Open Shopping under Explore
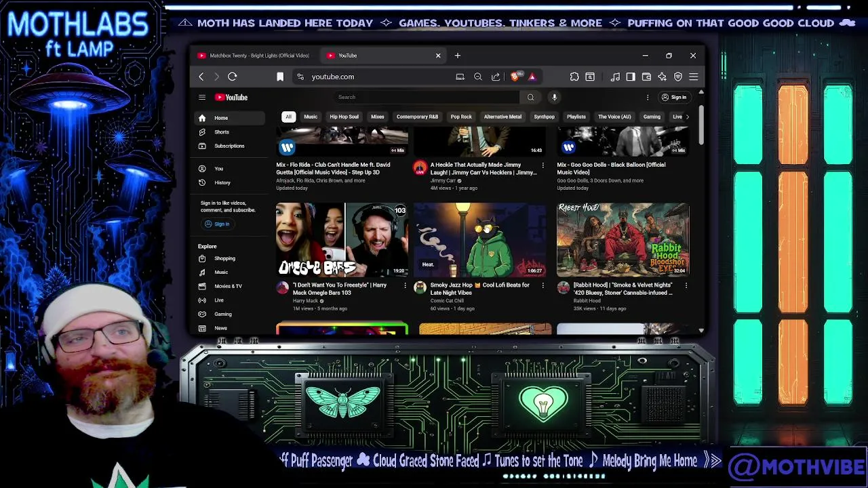Image resolution: width=868 pixels, height=488 pixels. pos(229,258)
